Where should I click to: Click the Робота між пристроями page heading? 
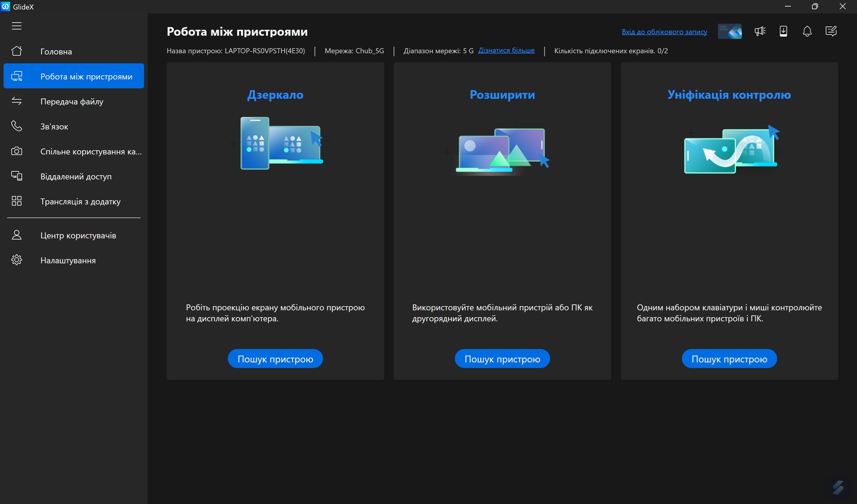click(x=237, y=32)
